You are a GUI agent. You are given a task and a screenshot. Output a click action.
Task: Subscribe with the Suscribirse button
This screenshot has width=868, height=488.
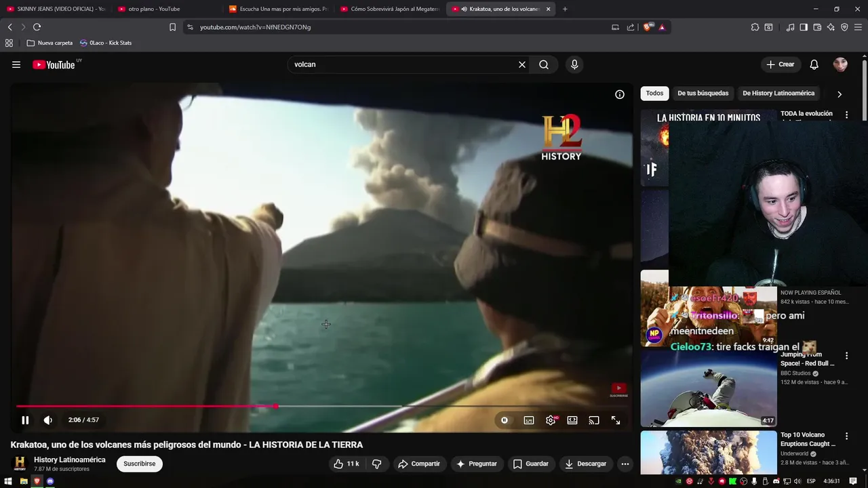pyautogui.click(x=139, y=464)
